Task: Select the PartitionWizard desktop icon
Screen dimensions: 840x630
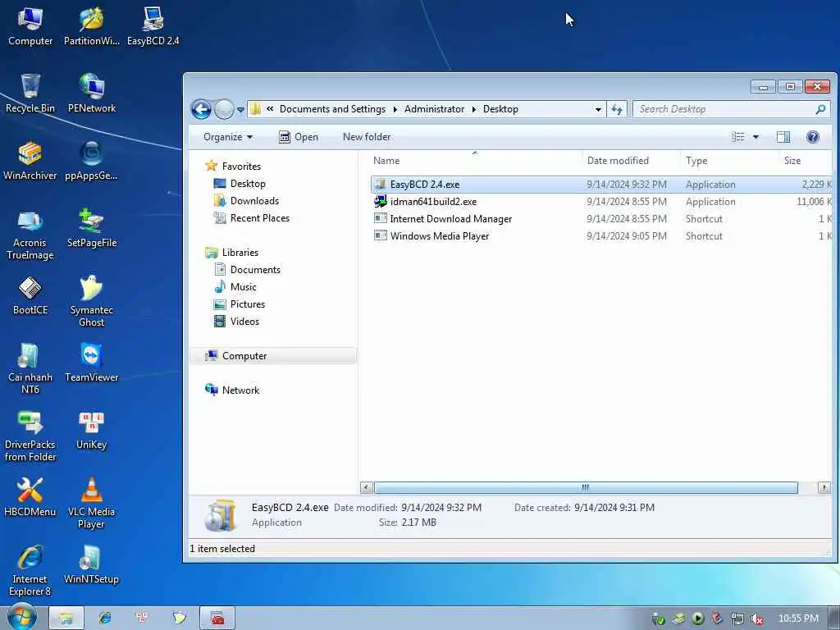Action: (x=92, y=26)
